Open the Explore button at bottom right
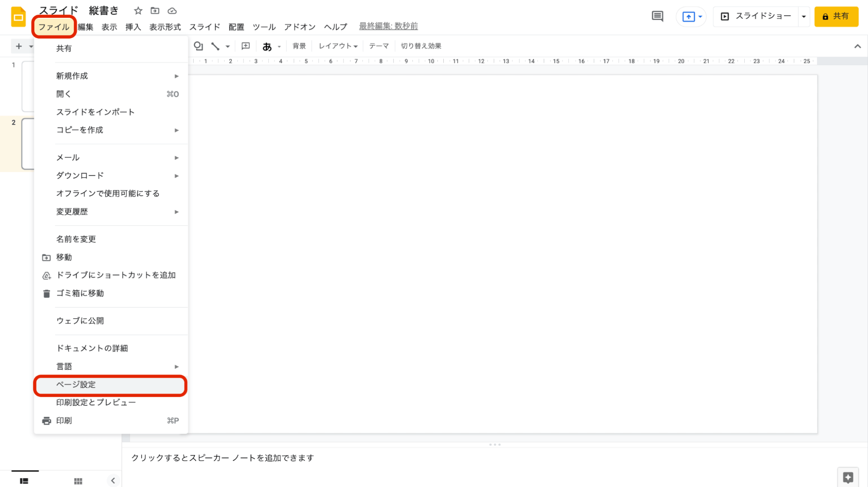 pyautogui.click(x=848, y=477)
